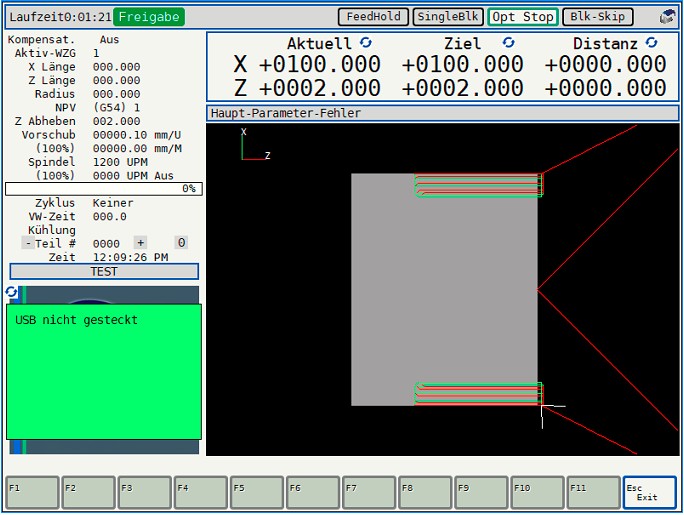Click the X/Z axis indicator in the graphic view
This screenshot has height=515, width=684.
(256, 144)
